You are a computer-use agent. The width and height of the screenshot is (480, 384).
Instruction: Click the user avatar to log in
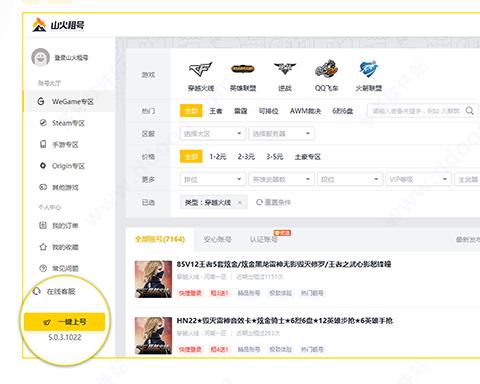[40, 57]
